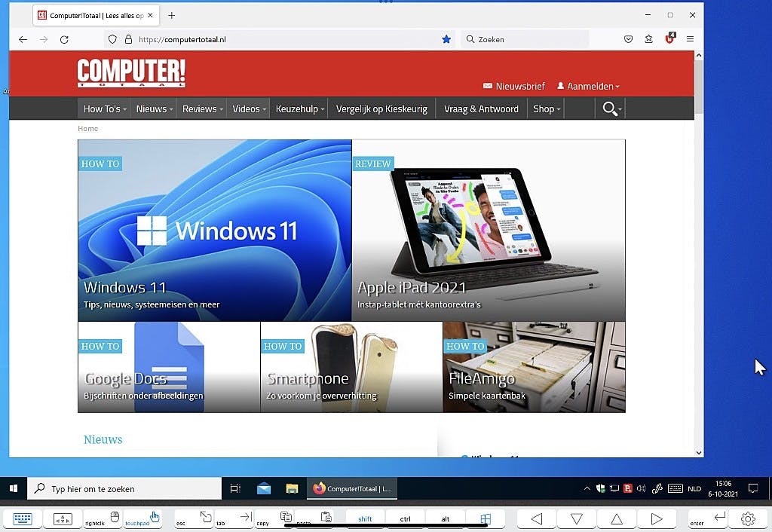Click the taskbar search box
Image resolution: width=772 pixels, height=532 pixels.
pyautogui.click(x=124, y=489)
